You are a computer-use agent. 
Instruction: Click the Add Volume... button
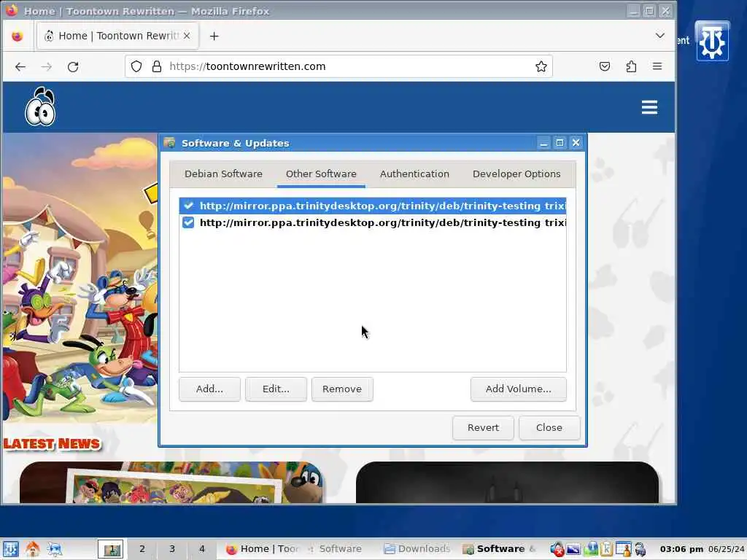coord(519,389)
